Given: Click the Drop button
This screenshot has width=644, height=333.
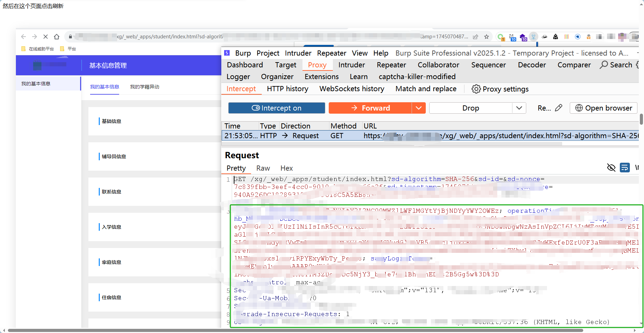Looking at the screenshot, I should click(471, 108).
